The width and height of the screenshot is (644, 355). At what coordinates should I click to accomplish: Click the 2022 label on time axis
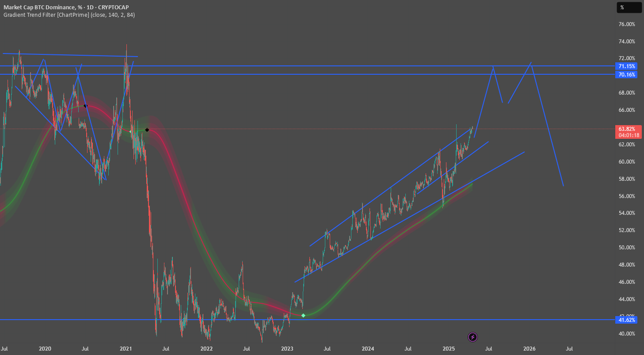coord(206,349)
